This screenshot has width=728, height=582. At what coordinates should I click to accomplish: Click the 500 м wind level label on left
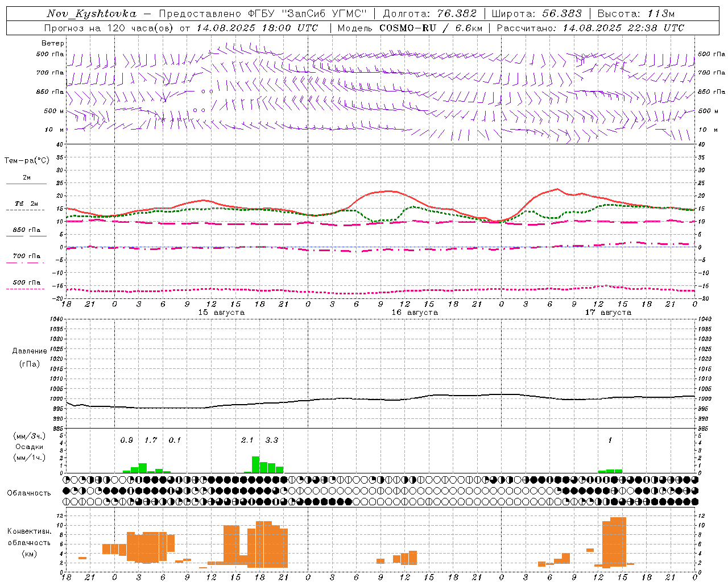pyautogui.click(x=54, y=111)
